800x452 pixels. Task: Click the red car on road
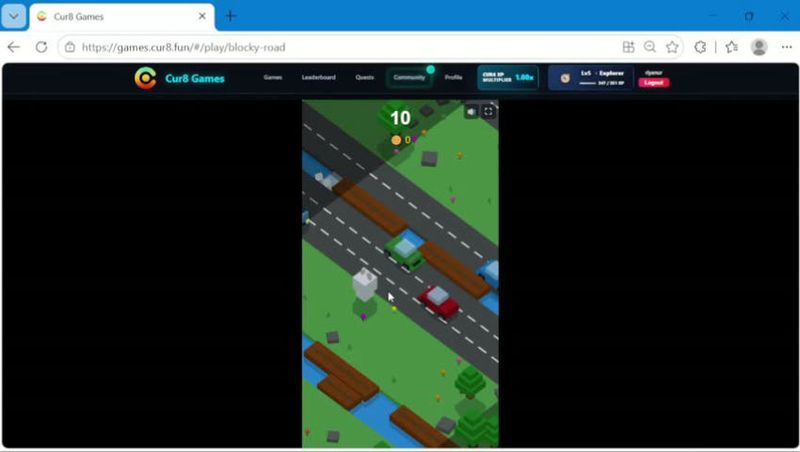pos(439,302)
